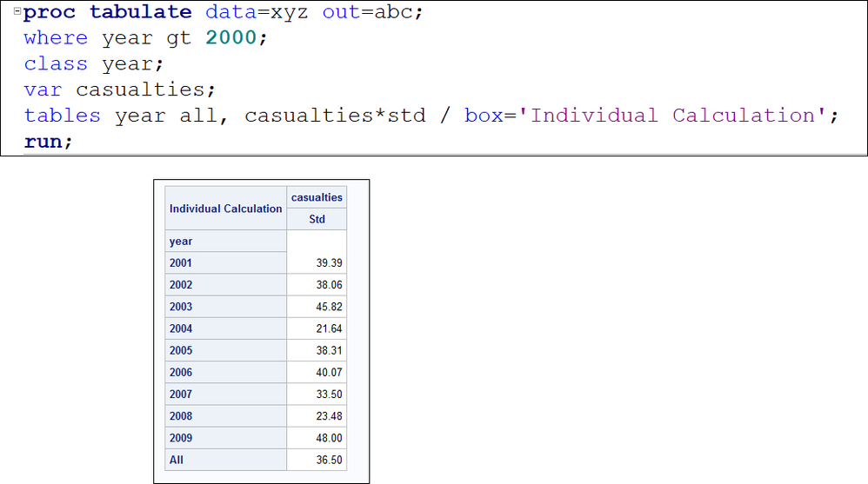
Task: Click the value 38.06
Action: point(329,285)
